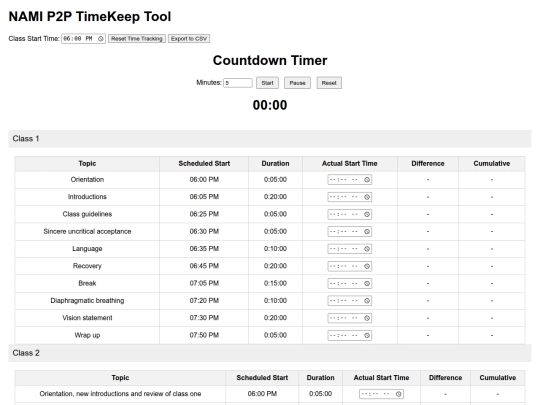The image size is (540, 405).
Task: Click the '0:15:00' duration cell
Action: click(x=275, y=283)
